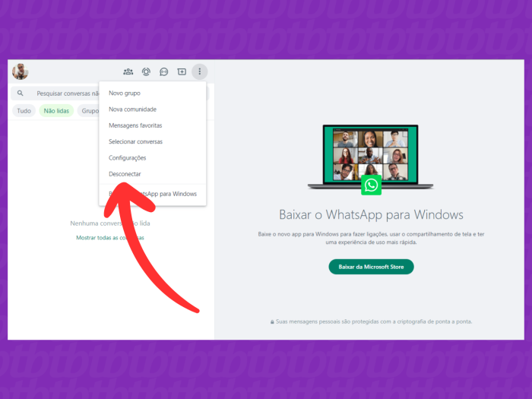This screenshot has height=399, width=532.
Task: Click the search magnifier icon
Action: click(x=21, y=93)
